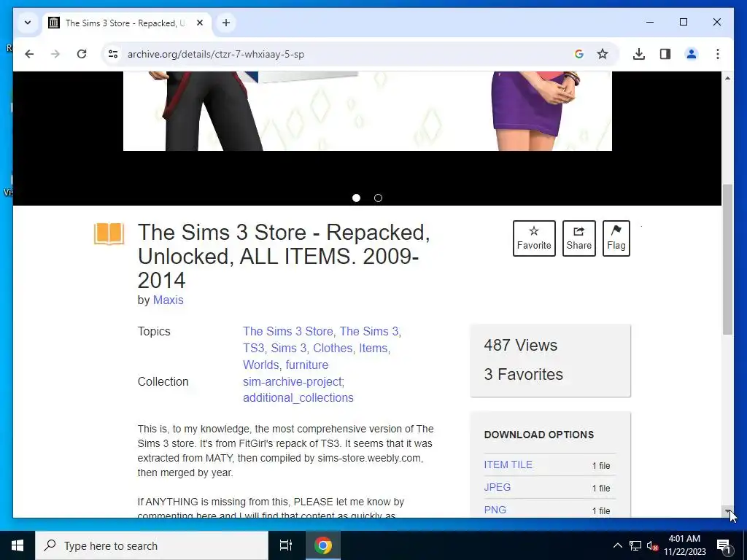Screen dimensions: 747x560
Task: Click the vertical scrollbar thumb
Action: pyautogui.click(x=727, y=260)
